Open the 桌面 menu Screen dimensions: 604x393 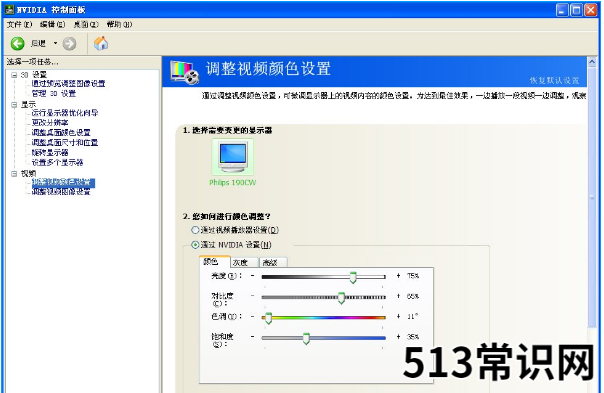pyautogui.click(x=86, y=24)
